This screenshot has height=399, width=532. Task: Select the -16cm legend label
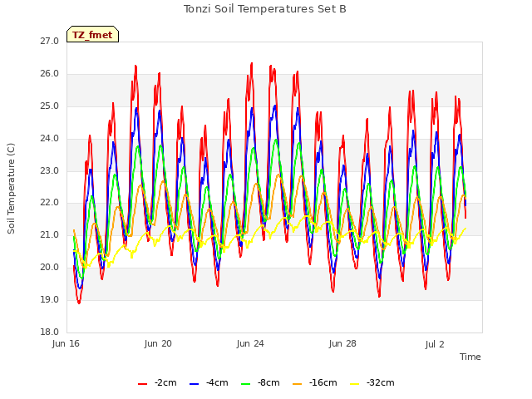coord(323,382)
